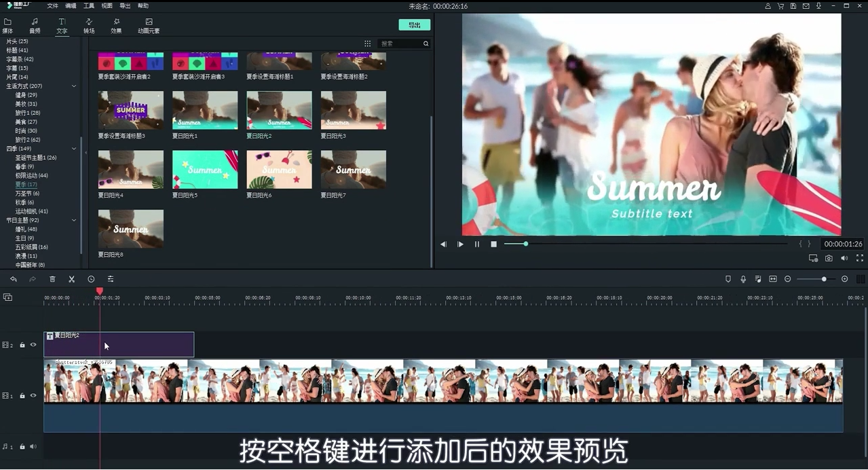Mute the preview with the speaker icon

click(844, 258)
